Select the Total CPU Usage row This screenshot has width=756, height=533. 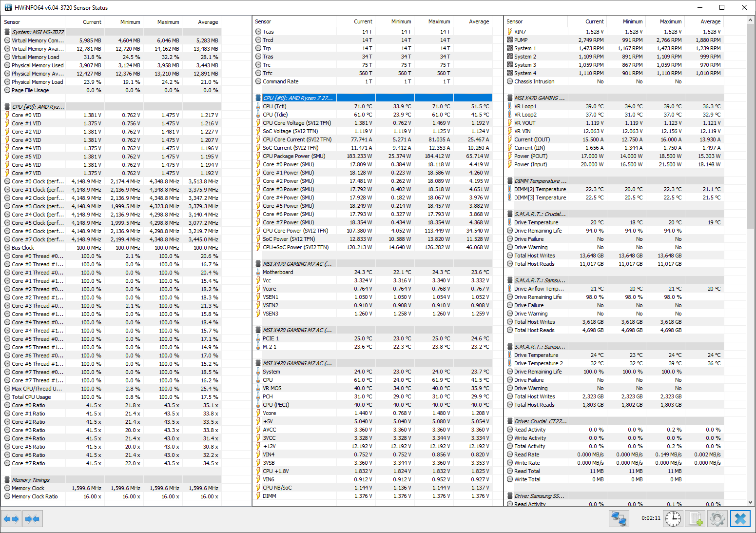click(x=113, y=397)
